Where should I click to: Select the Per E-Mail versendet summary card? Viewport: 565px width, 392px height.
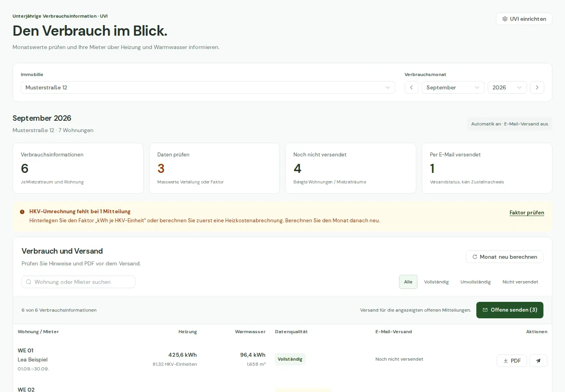click(x=487, y=168)
